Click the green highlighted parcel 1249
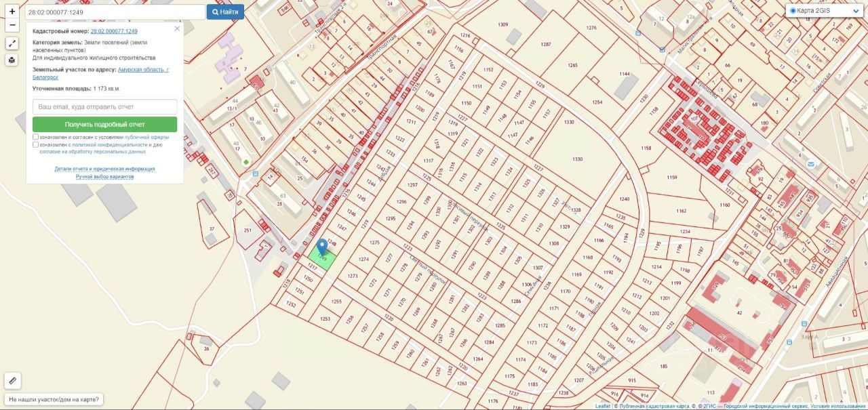This screenshot has height=410, width=868. coord(321,260)
